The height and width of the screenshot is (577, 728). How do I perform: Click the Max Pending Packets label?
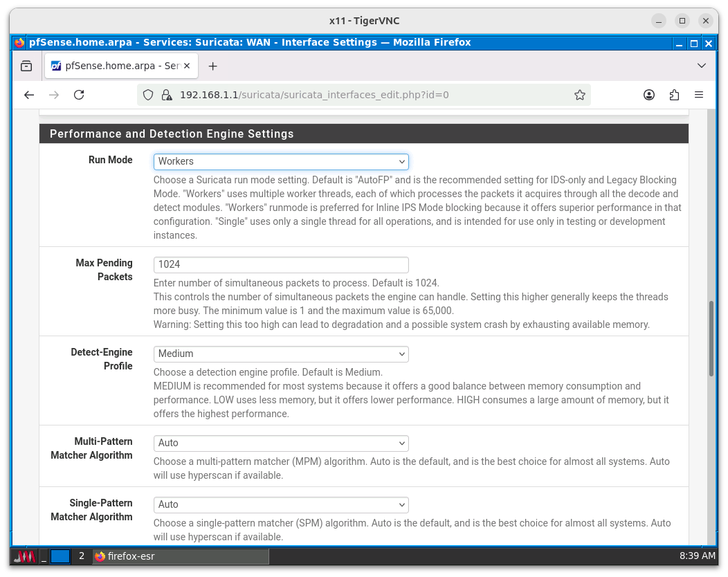[x=104, y=270]
